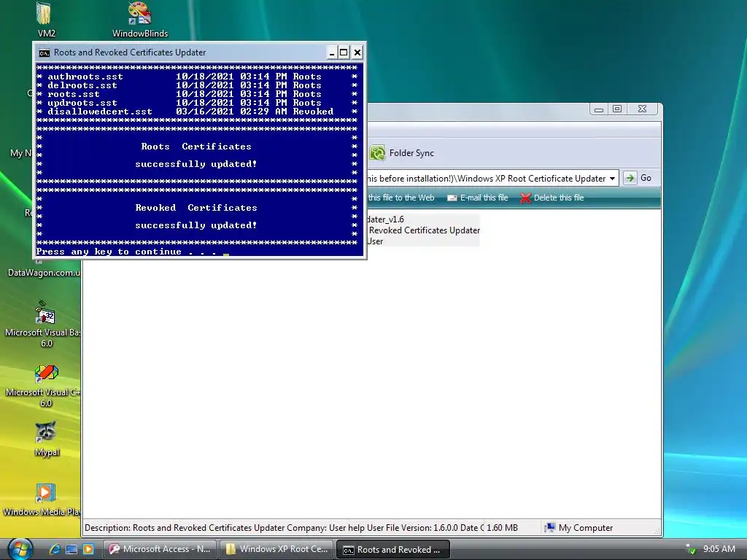Click the network tray icon

tap(690, 549)
